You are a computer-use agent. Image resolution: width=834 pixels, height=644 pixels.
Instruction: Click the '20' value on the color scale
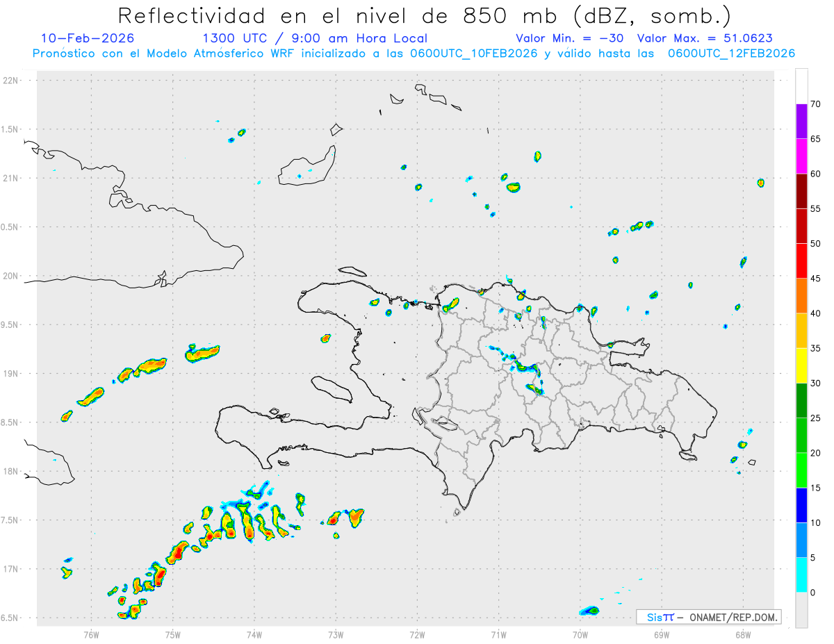coord(815,453)
